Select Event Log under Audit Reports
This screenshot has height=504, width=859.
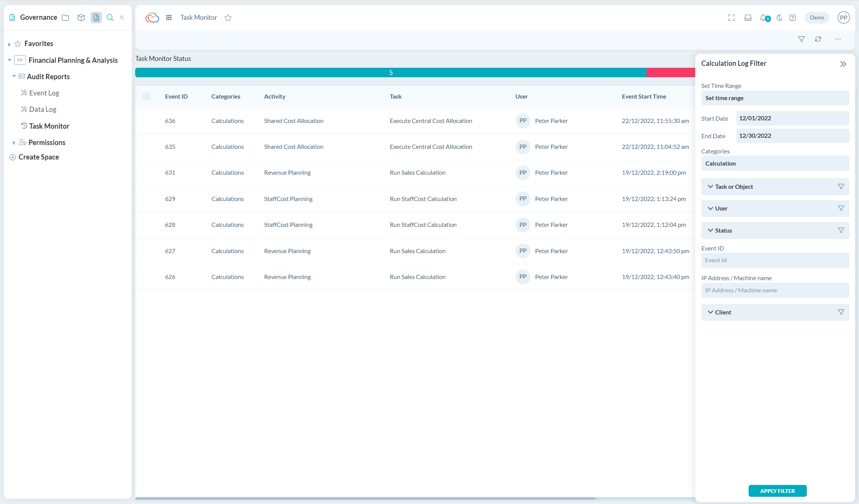pos(44,93)
